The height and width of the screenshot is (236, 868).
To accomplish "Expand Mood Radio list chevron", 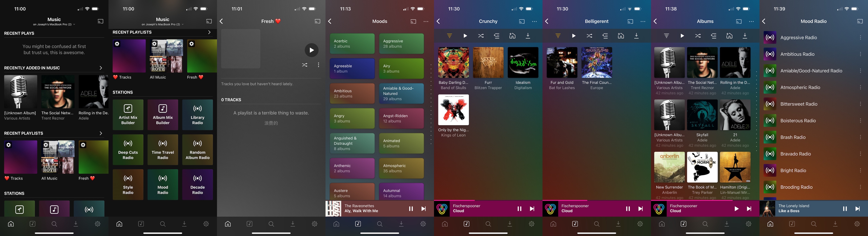I will pyautogui.click(x=766, y=21).
